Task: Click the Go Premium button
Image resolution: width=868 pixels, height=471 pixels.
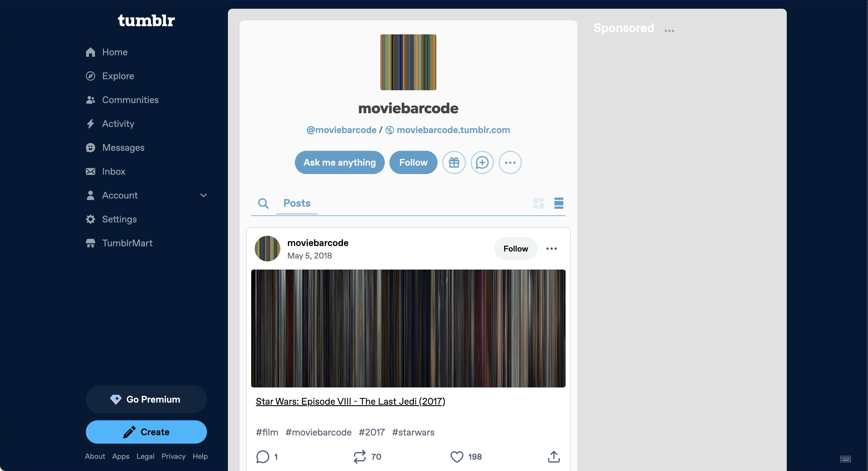Action: 146,400
